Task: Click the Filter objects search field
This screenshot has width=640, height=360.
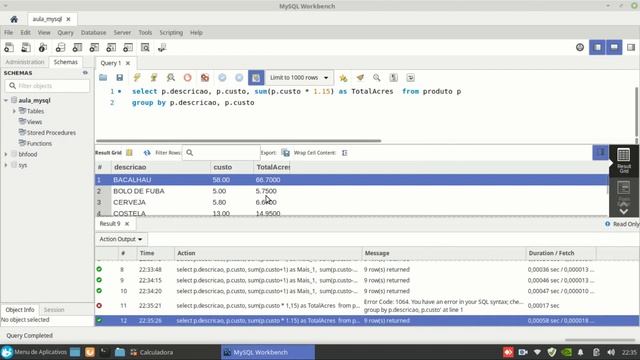Action: click(47, 86)
